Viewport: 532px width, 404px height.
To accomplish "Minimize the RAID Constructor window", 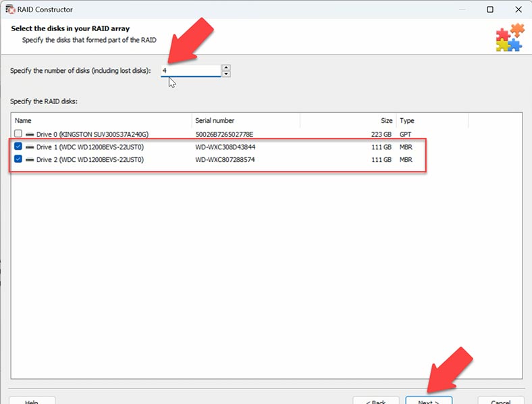I will point(462,9).
